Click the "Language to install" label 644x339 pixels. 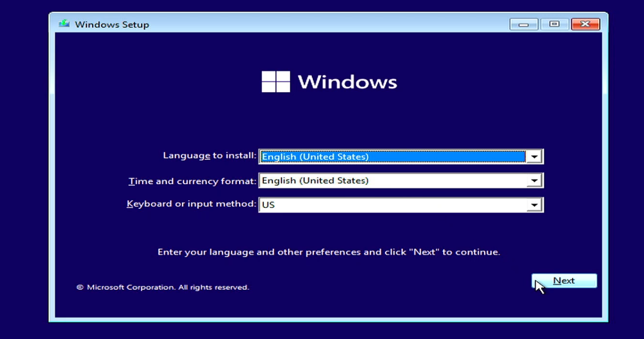[209, 155]
